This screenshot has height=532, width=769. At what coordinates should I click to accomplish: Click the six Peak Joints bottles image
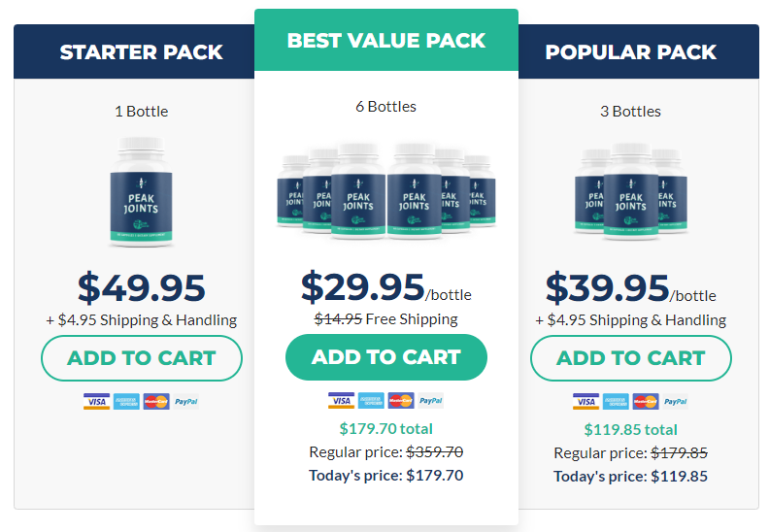[x=386, y=190]
